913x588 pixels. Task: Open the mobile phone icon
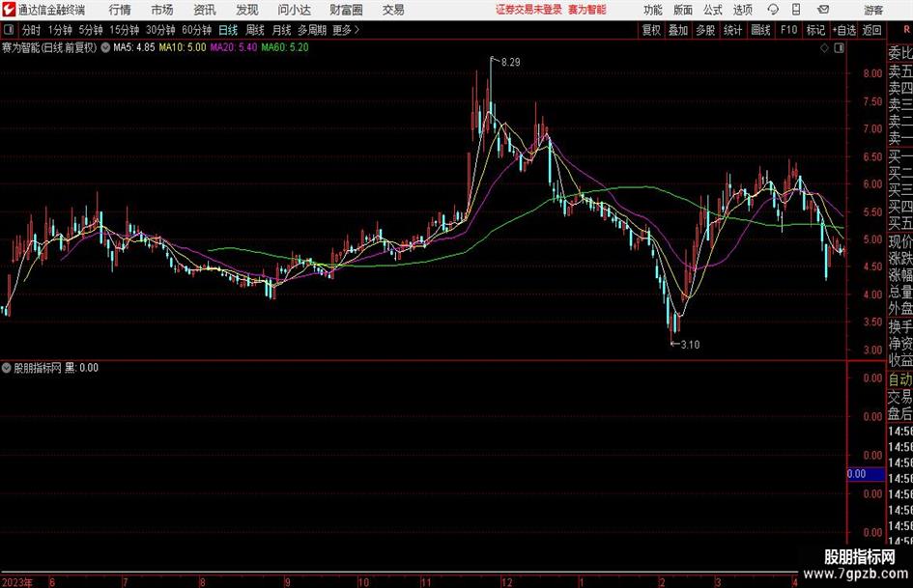796,10
